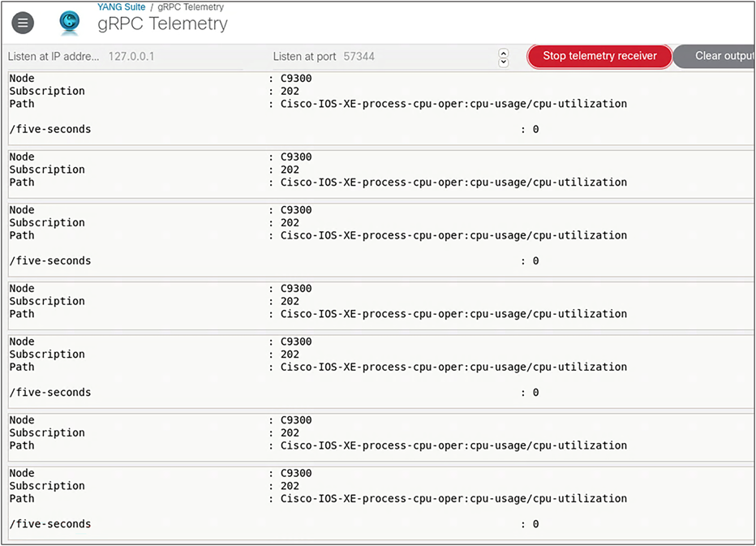
Task: Stop the telemetry receiver
Action: click(599, 56)
